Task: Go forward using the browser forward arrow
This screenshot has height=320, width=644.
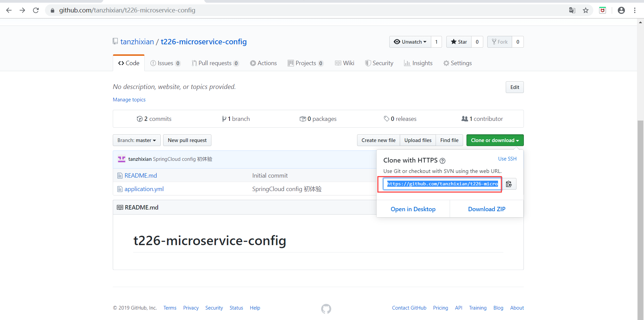Action: (x=22, y=10)
